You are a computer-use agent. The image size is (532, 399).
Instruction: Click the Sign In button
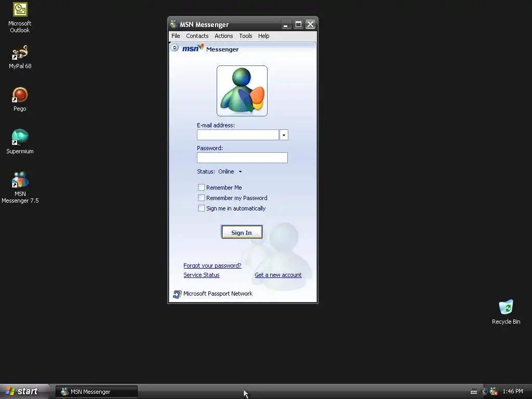[x=242, y=232]
